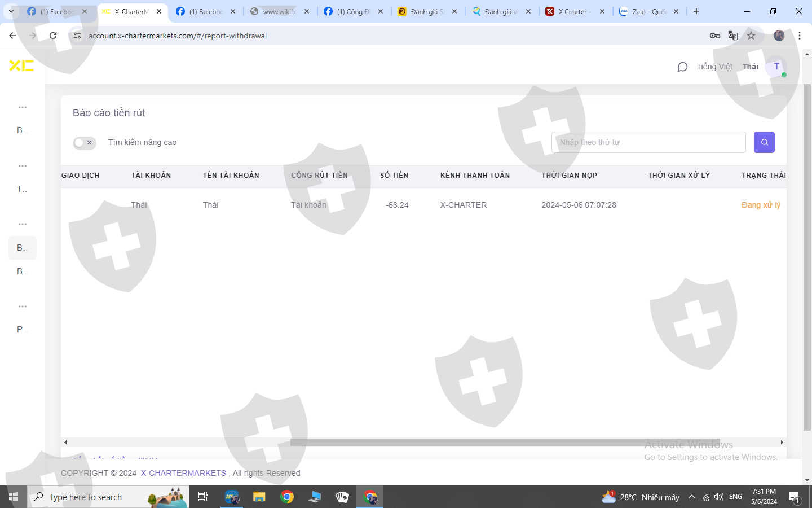Viewport: 812px width, 508px height.
Task: Go back to the previous page
Action: [x=12, y=36]
